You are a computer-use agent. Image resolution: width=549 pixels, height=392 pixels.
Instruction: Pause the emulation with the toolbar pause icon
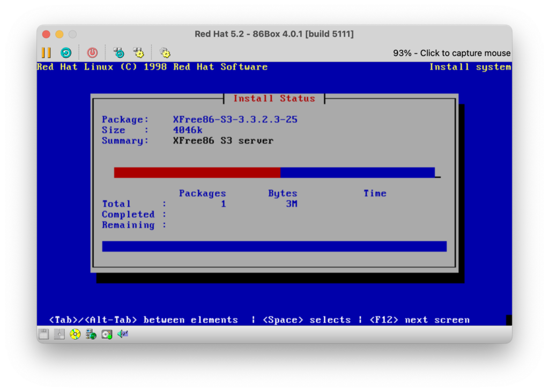(46, 53)
